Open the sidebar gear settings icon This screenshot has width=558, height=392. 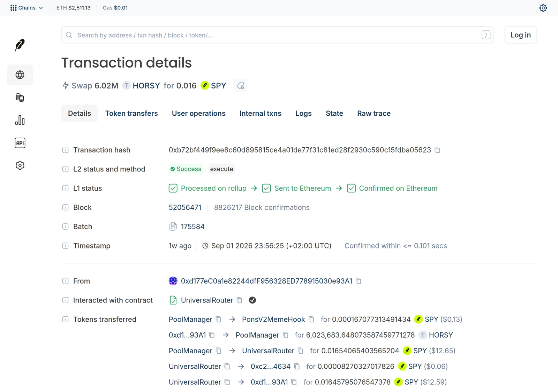20,166
